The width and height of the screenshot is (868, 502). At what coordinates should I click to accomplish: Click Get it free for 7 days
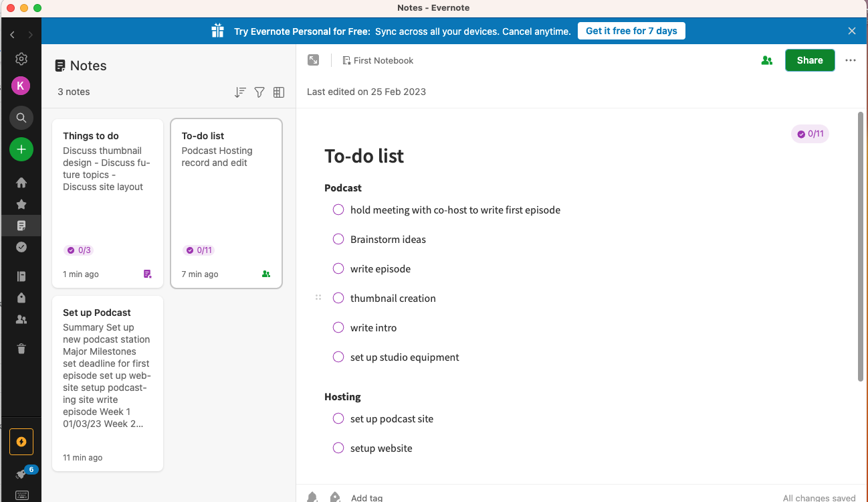(x=631, y=31)
